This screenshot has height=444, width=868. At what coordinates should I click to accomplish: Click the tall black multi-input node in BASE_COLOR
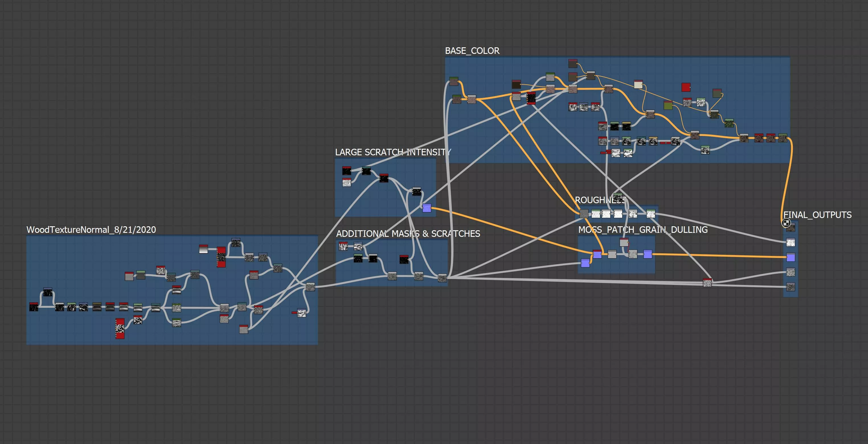(531, 98)
